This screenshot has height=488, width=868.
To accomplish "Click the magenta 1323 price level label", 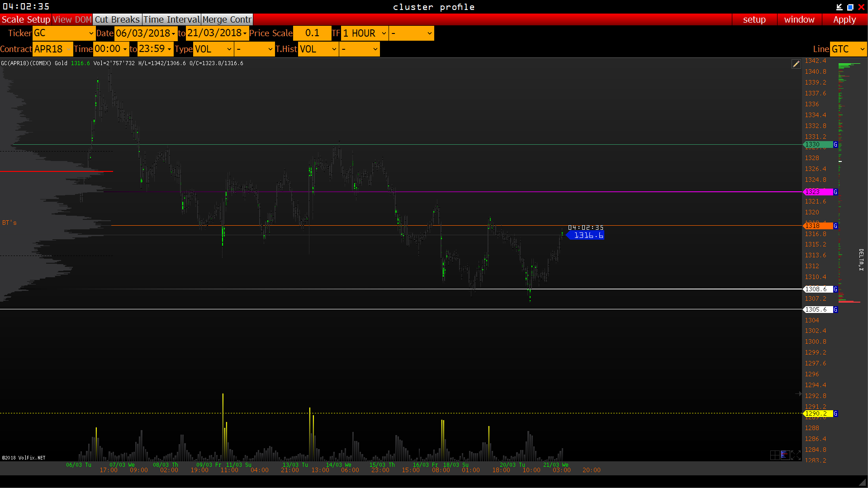I will tap(817, 192).
